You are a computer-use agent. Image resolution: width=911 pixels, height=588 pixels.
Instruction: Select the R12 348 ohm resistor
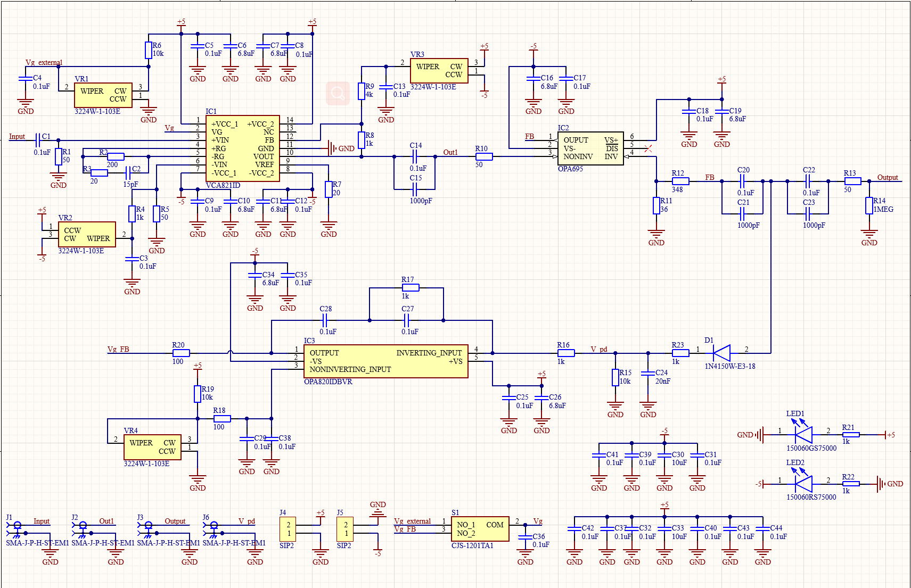(680, 181)
